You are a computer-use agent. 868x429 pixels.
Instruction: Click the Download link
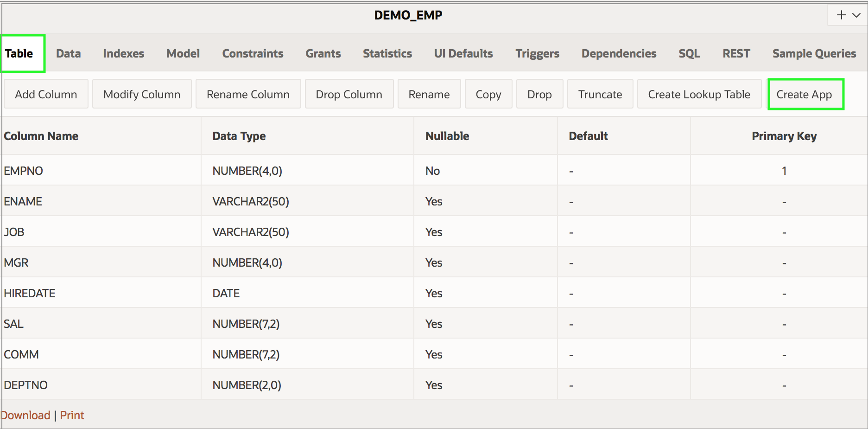(25, 415)
